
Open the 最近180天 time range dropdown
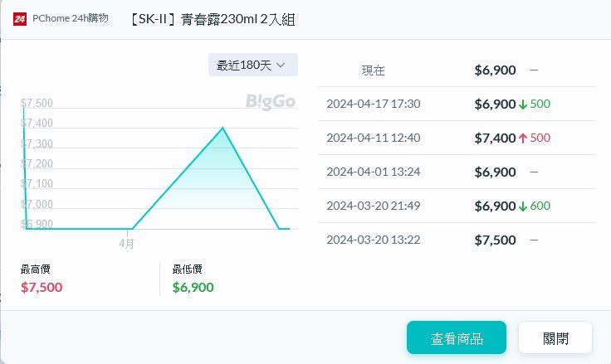[252, 65]
